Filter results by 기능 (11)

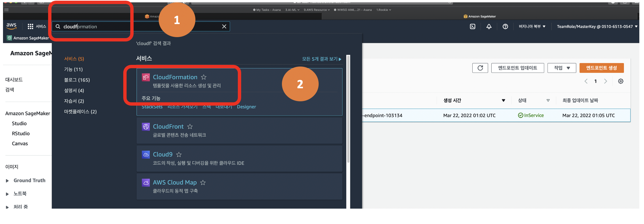coord(73,70)
